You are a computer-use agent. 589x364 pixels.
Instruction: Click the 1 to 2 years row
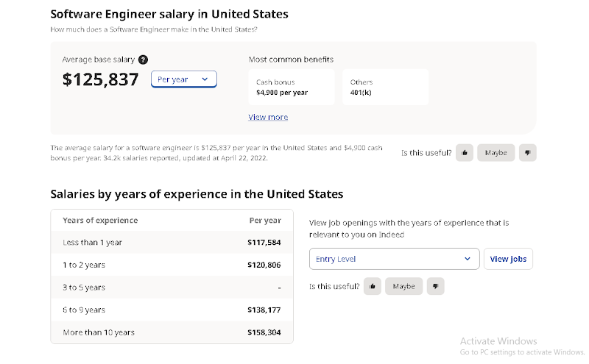(172, 265)
